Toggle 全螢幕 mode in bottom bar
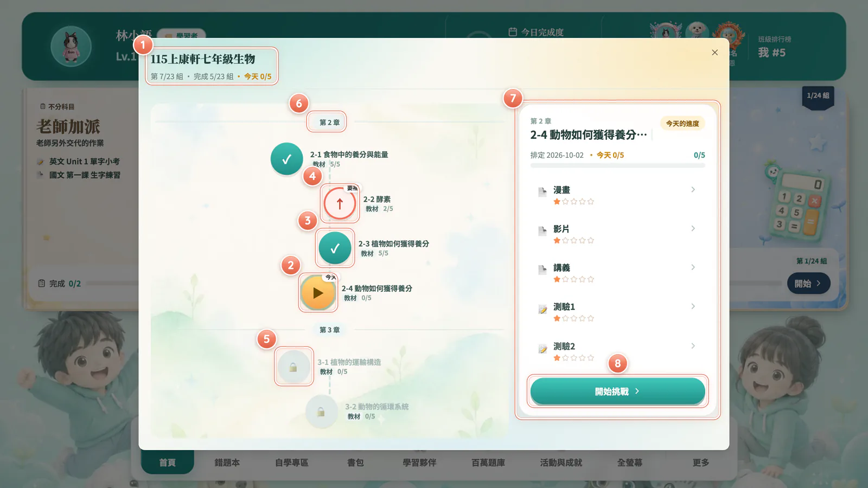The width and height of the screenshot is (868, 488). (x=630, y=463)
